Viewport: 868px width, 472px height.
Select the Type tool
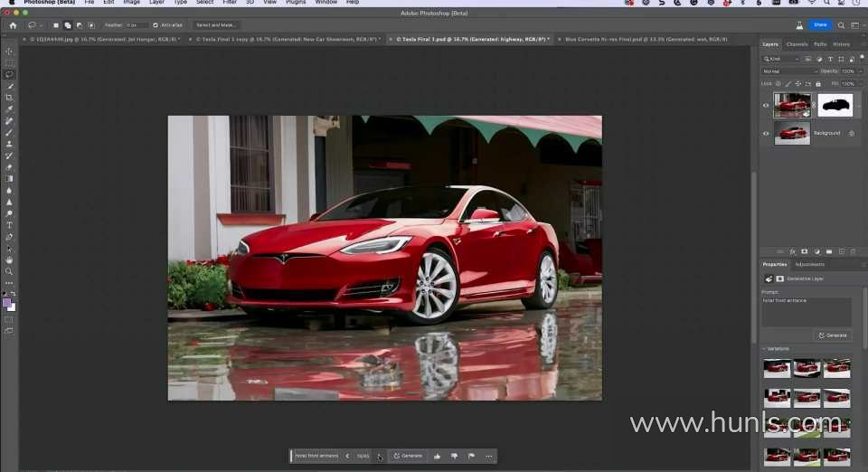pos(10,225)
